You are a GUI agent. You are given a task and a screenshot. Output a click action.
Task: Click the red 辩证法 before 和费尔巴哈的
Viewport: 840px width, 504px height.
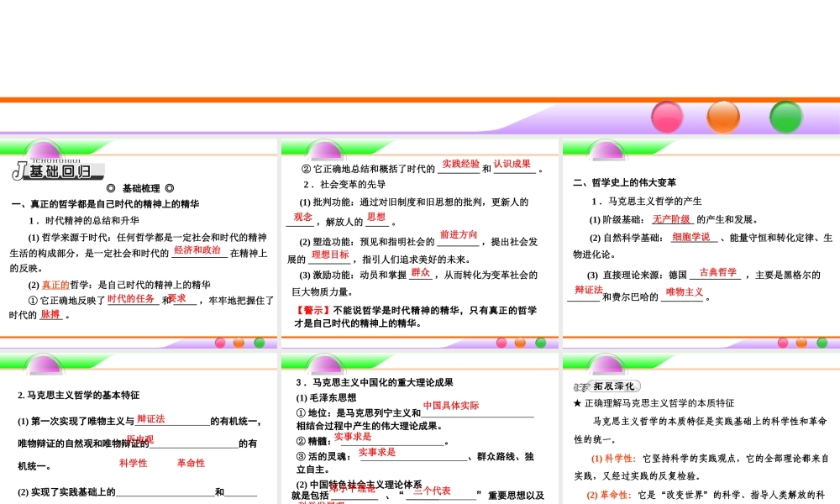[x=589, y=290]
